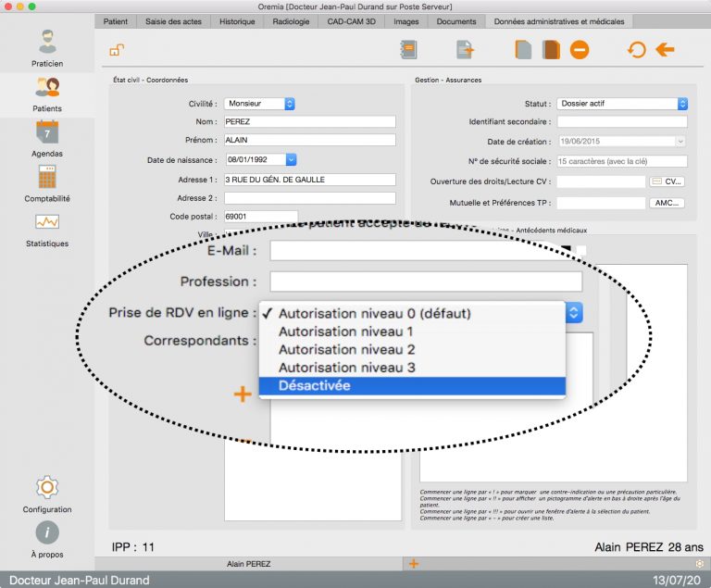The width and height of the screenshot is (711, 588).
Task: Add a correspondant with orange plus
Action: click(x=243, y=394)
